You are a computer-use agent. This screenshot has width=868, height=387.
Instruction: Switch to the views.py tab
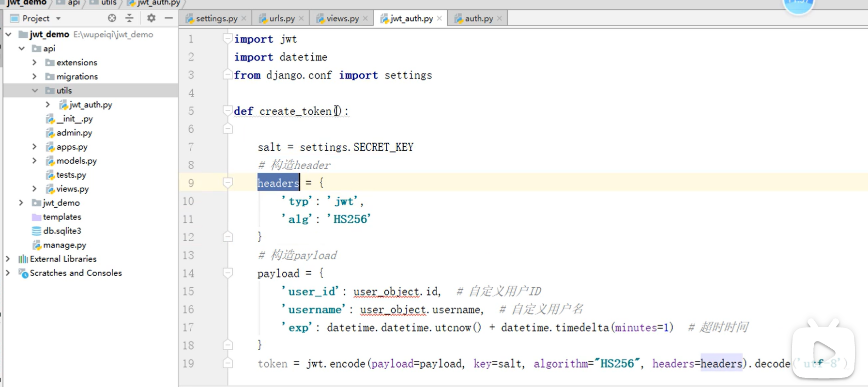[342, 18]
